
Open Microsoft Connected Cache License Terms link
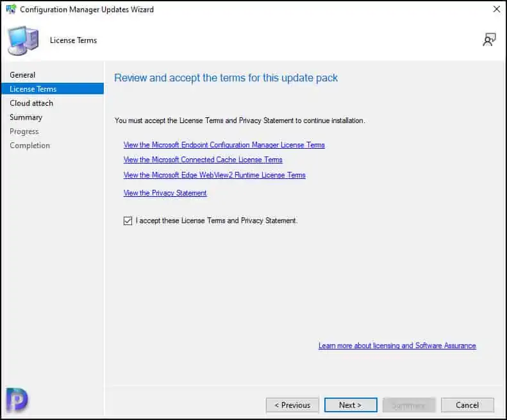coord(203,160)
